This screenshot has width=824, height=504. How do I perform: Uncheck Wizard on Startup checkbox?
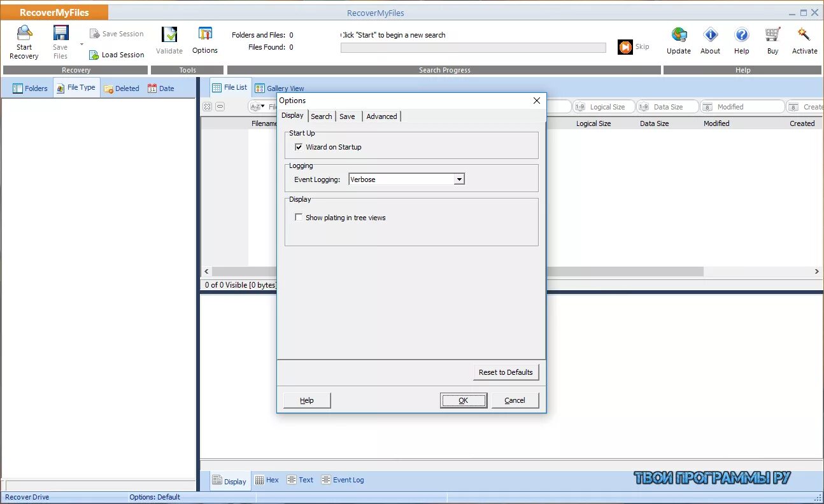299,147
